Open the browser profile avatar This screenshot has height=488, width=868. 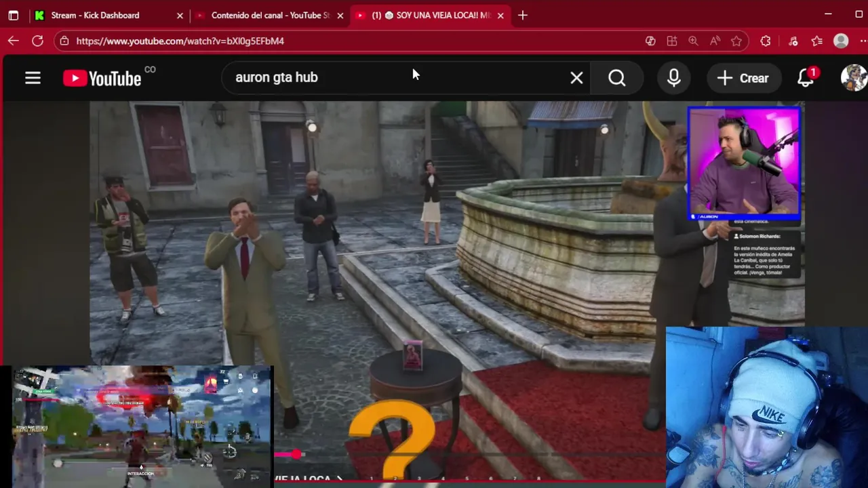pyautogui.click(x=841, y=41)
